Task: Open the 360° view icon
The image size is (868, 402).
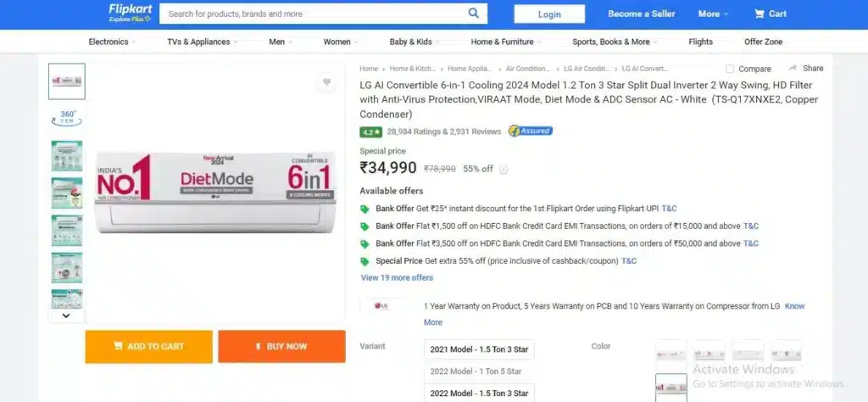Action: (67, 118)
